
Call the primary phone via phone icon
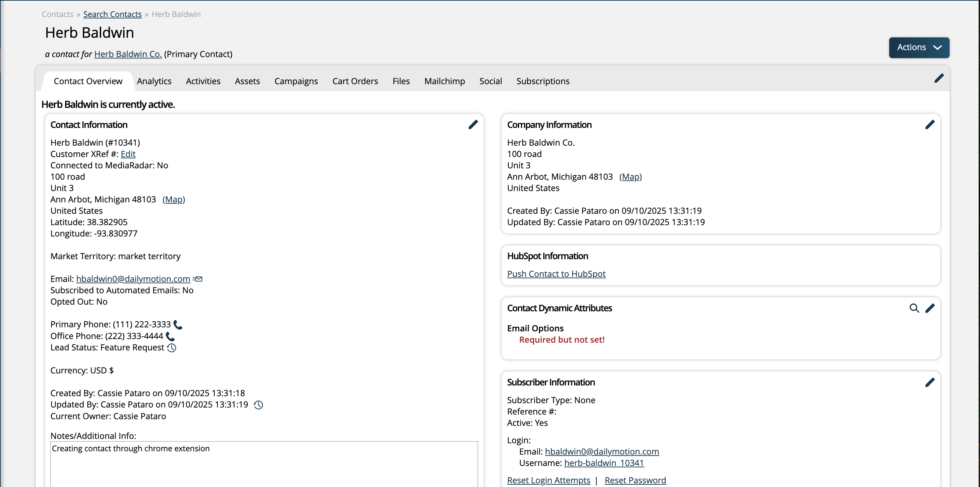[178, 325]
